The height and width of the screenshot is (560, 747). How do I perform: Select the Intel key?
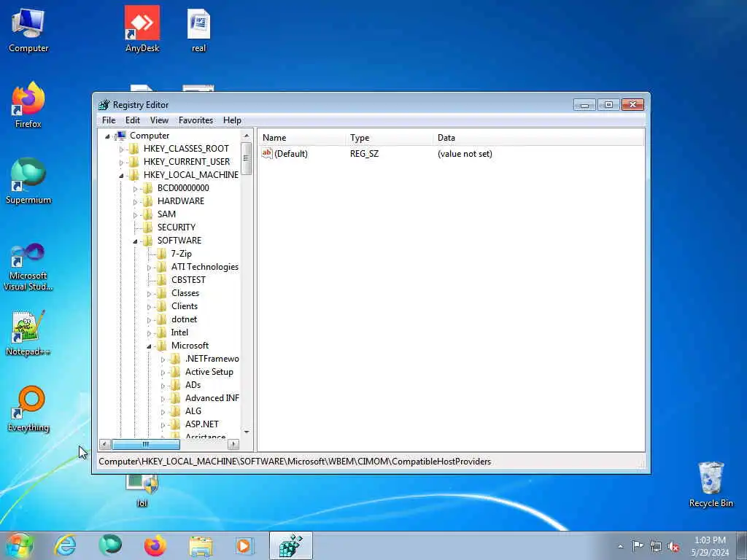(179, 332)
